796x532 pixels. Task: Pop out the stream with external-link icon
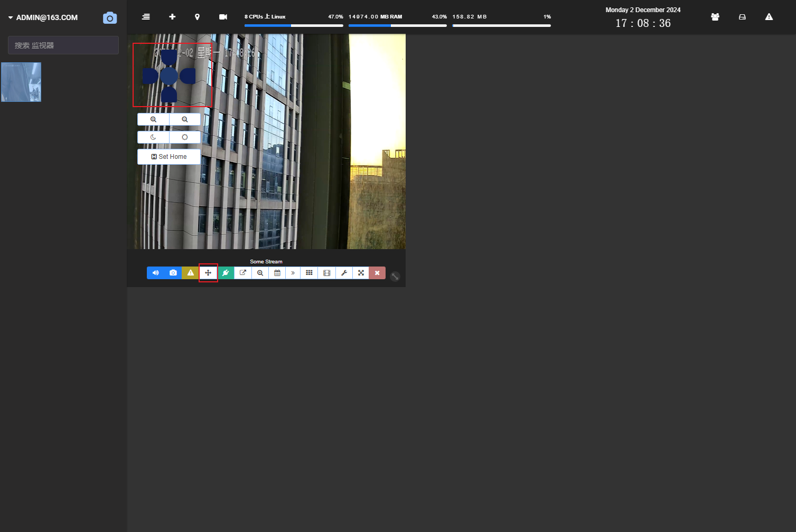click(243, 273)
